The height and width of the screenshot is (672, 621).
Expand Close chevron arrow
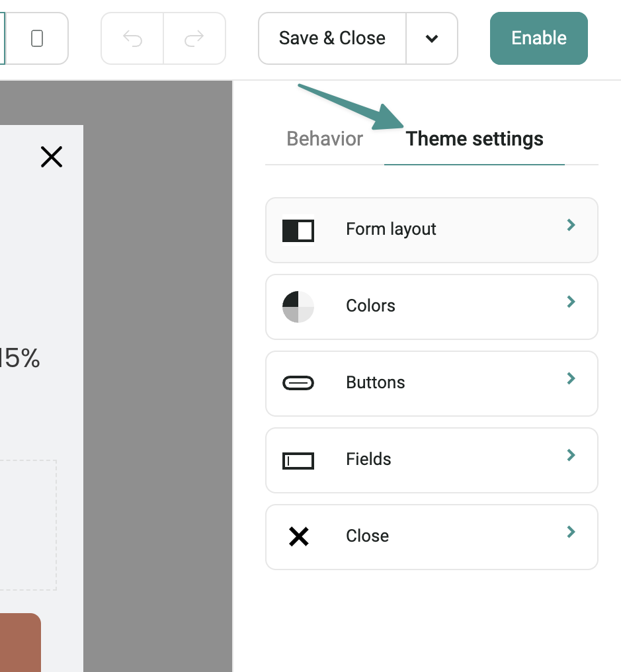pos(571,532)
